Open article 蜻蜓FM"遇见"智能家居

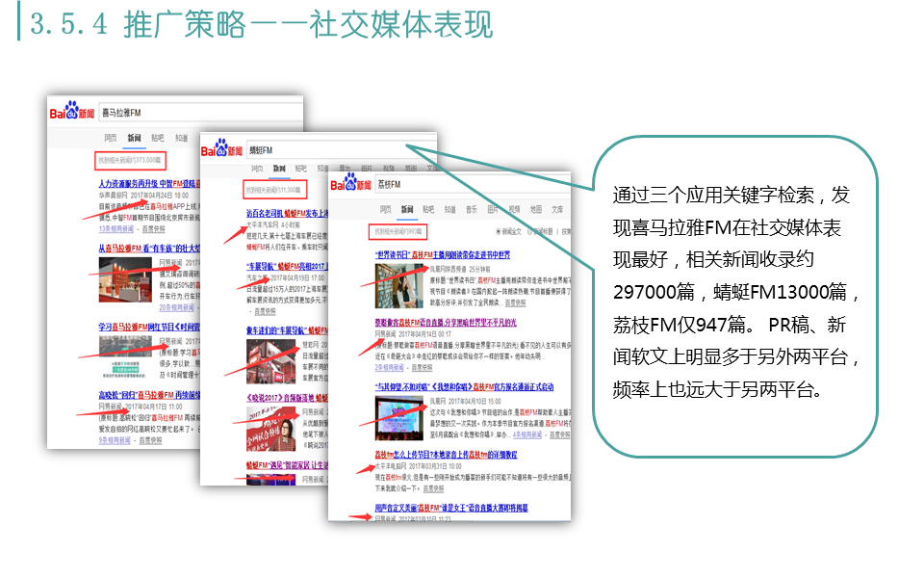pyautogui.click(x=288, y=466)
